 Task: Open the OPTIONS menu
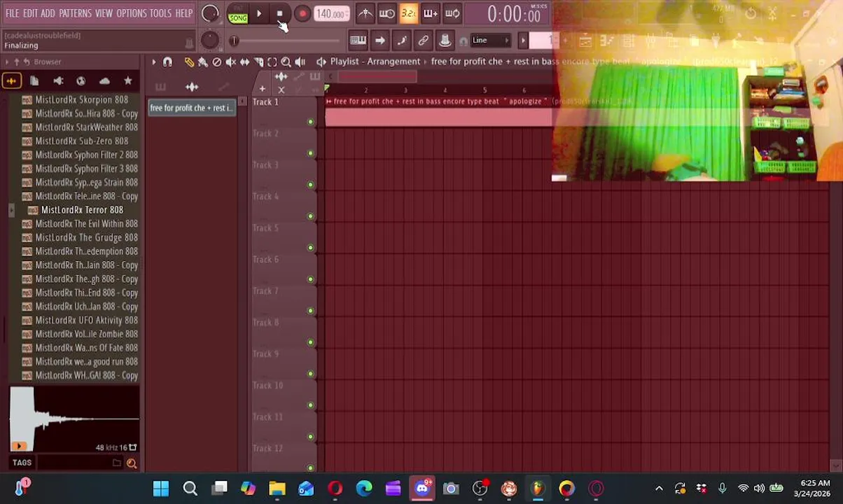click(132, 13)
